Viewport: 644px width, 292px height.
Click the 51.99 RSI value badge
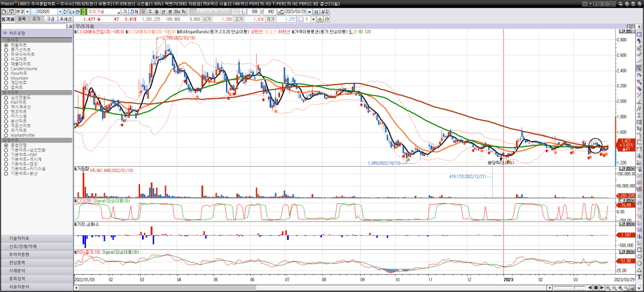click(626, 261)
